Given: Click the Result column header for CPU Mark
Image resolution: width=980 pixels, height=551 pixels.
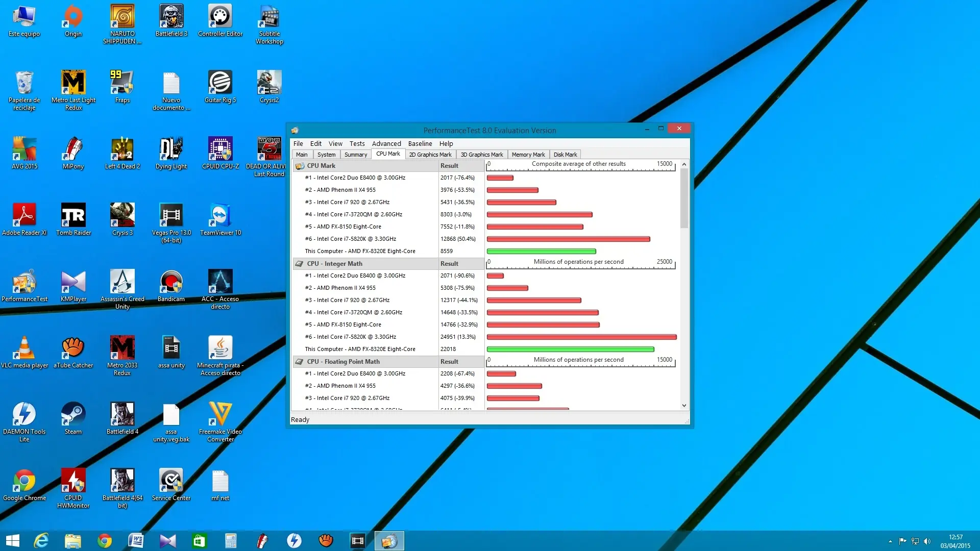Looking at the screenshot, I should pos(461,166).
